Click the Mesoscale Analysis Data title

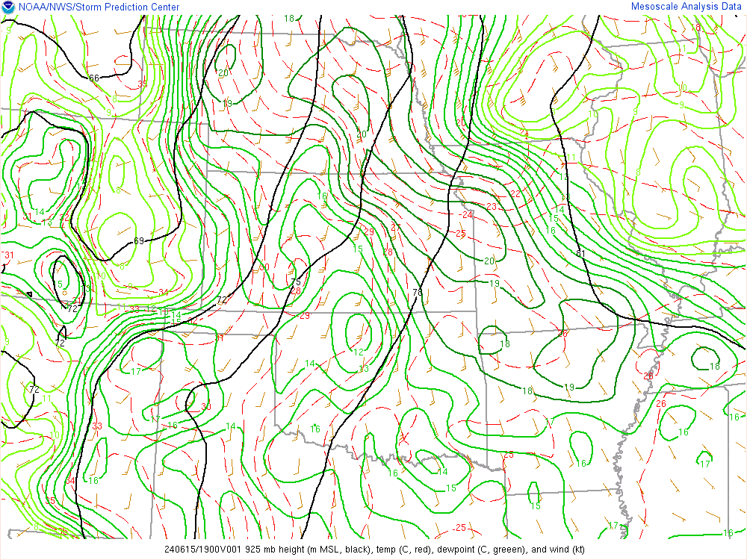point(687,7)
